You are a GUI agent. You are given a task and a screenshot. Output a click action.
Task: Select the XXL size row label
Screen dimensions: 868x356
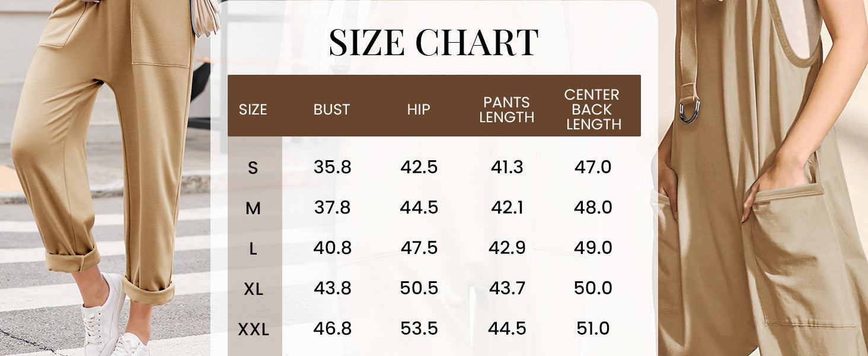coord(253,330)
